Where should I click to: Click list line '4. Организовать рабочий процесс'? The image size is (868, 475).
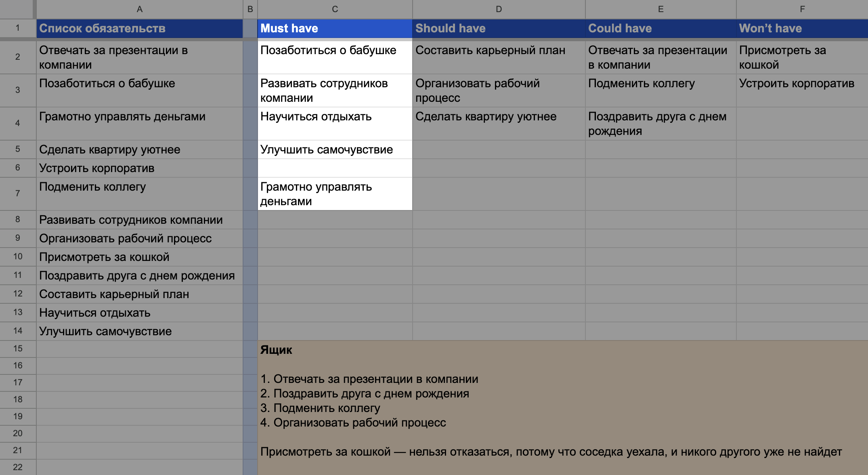point(353,422)
